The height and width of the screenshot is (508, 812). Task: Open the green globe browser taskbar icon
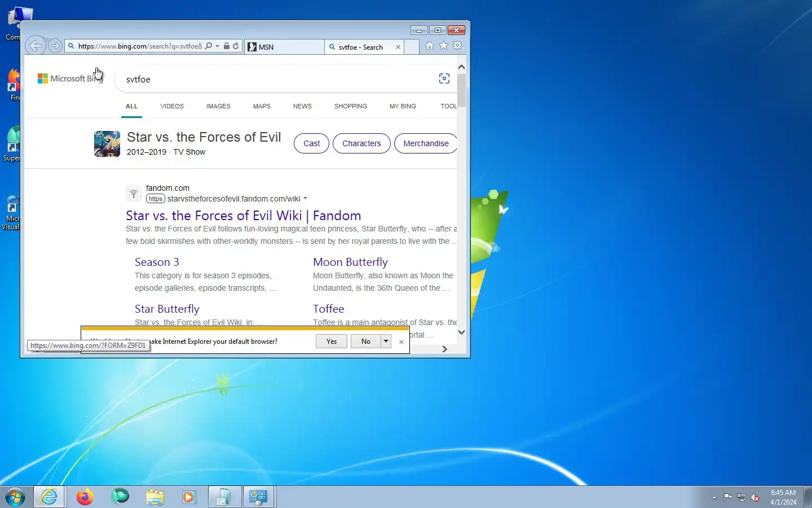tap(120, 497)
